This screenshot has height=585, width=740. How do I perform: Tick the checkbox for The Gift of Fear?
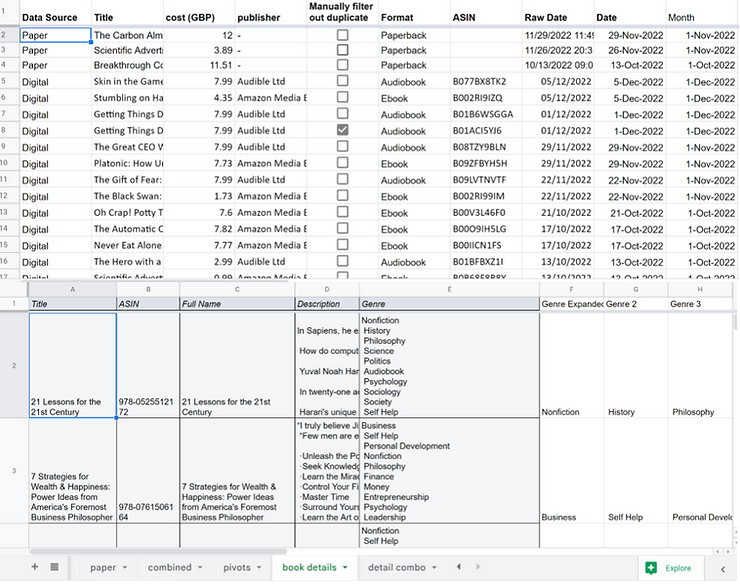(343, 179)
